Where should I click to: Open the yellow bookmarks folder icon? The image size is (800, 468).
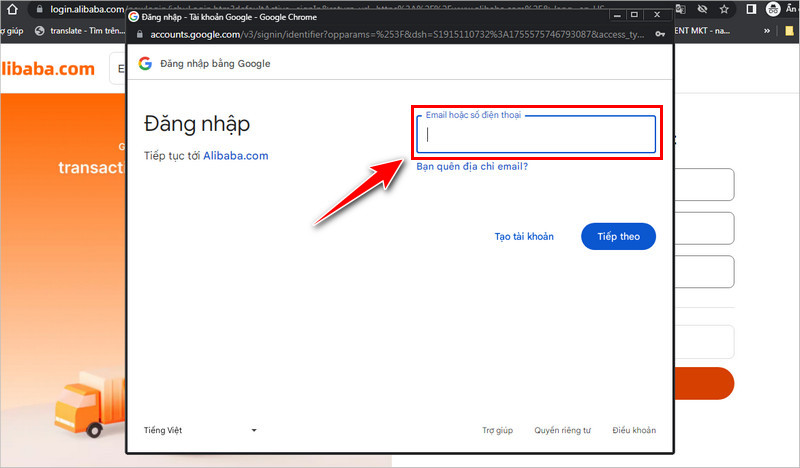pyautogui.click(x=789, y=31)
